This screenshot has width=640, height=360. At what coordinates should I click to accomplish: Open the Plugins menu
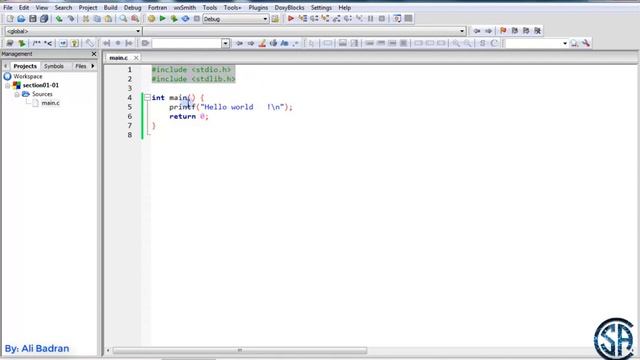(258, 7)
